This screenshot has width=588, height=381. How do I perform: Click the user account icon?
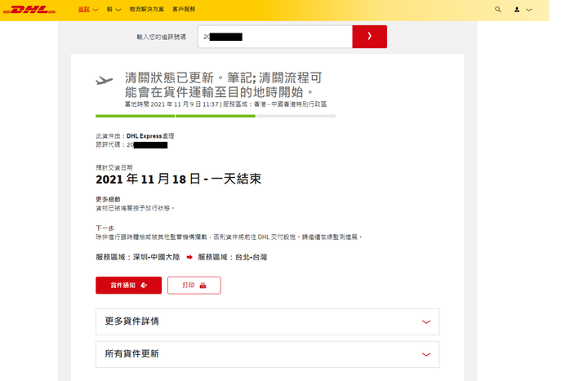[x=517, y=10]
